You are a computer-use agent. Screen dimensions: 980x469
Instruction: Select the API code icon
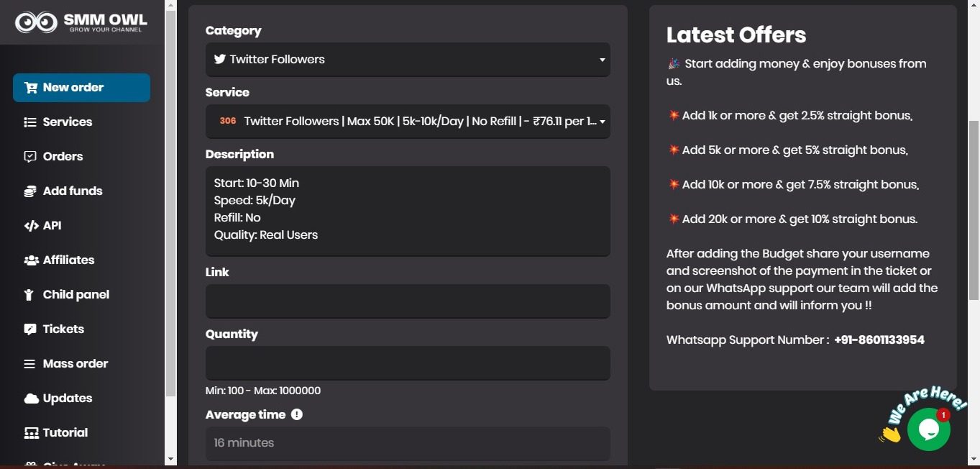click(29, 225)
